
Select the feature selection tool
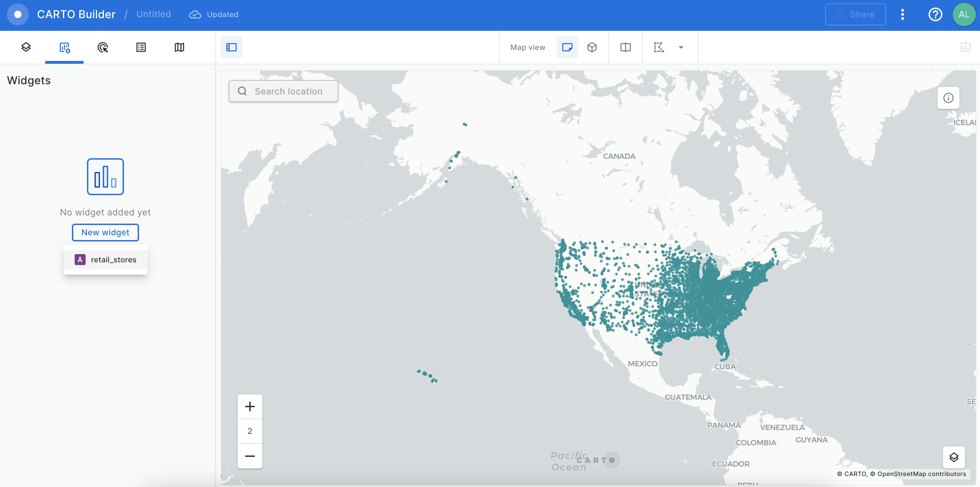click(658, 47)
